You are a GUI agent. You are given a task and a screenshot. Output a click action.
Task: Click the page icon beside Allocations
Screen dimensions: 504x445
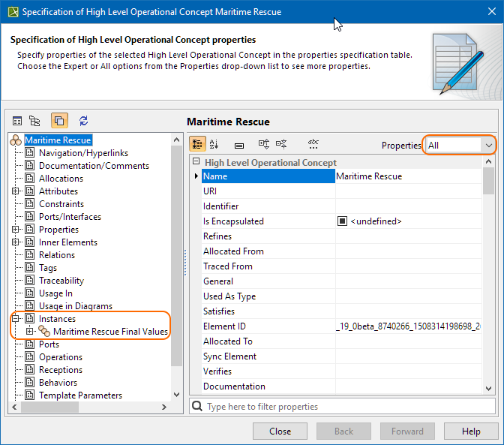click(29, 178)
